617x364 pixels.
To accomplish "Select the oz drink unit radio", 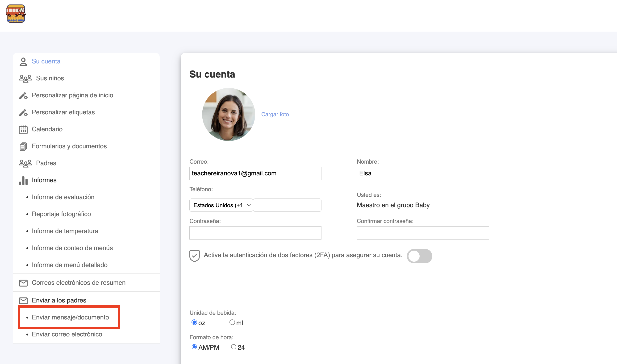I will point(194,322).
